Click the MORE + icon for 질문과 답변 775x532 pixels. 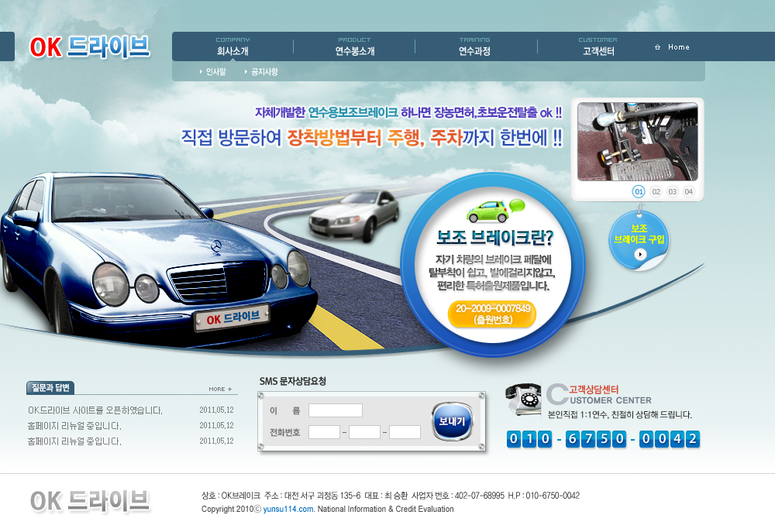click(220, 389)
